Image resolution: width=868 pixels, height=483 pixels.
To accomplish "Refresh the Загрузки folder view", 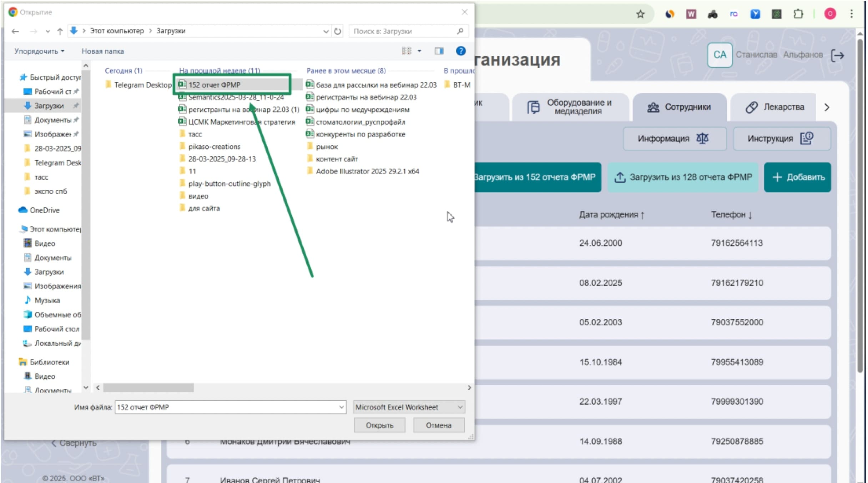I will coord(337,31).
